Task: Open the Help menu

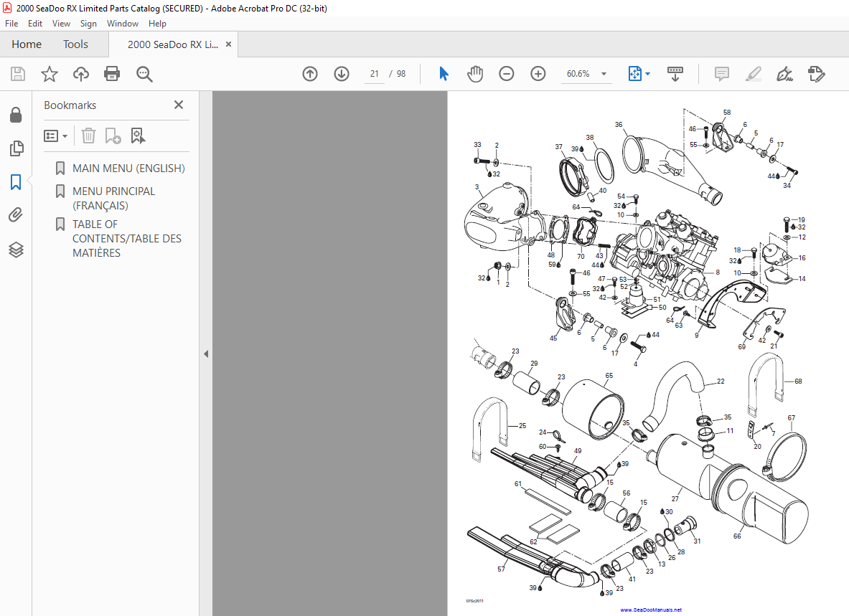Action: coord(157,23)
